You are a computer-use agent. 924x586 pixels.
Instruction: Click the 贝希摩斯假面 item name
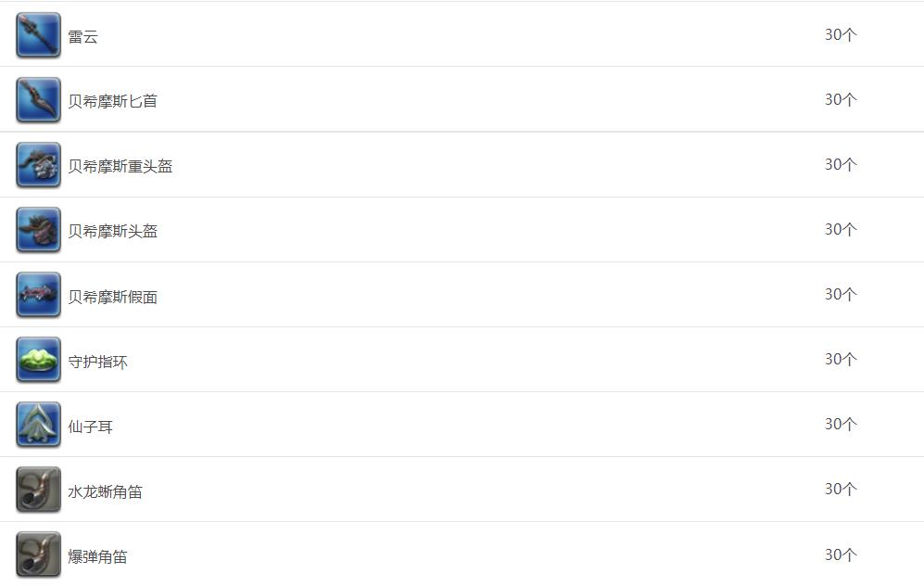point(112,297)
